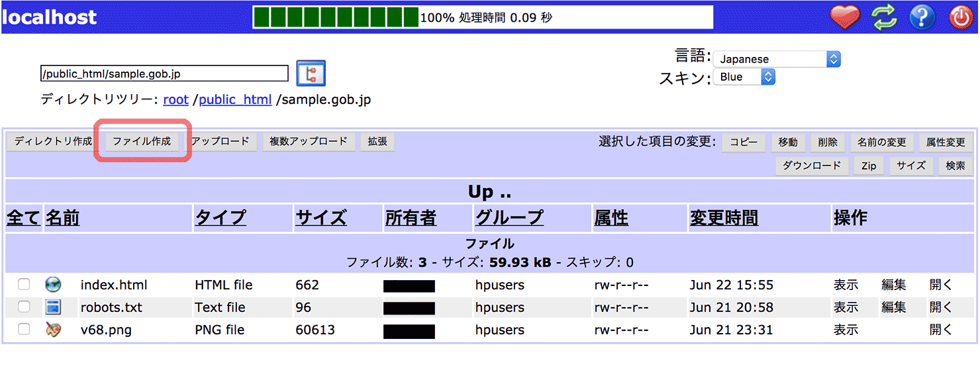Click the PNG file type cell
The width and height of the screenshot is (980, 388).
(x=220, y=330)
